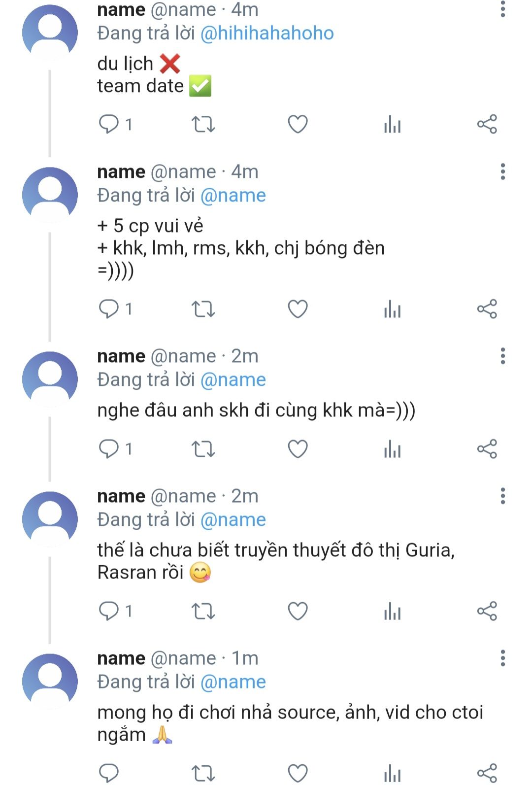
Task: Share the "+ 5 cp vui vẻ" reply
Action: click(487, 309)
